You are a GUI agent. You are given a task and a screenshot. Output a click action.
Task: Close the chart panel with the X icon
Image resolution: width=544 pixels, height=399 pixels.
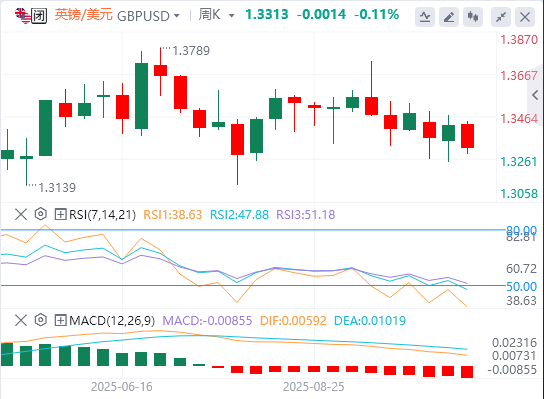click(x=525, y=17)
